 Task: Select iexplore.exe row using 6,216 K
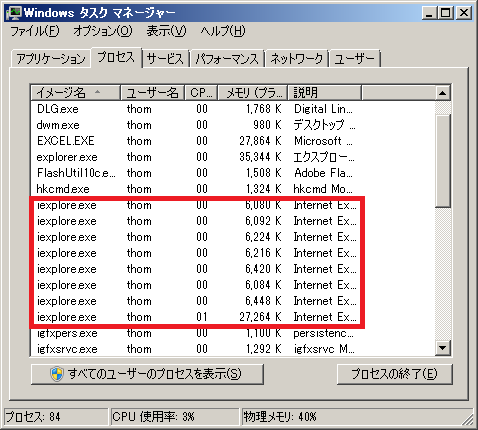233,253
